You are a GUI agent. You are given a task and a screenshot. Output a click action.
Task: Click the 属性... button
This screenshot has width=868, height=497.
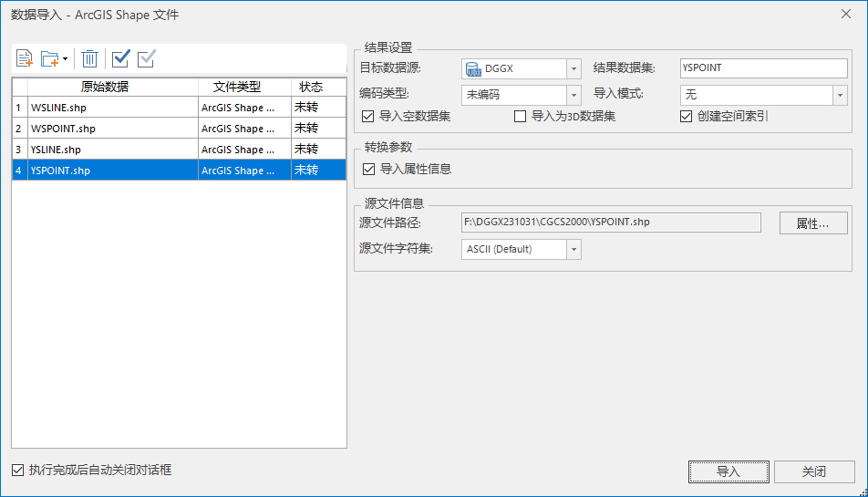813,223
